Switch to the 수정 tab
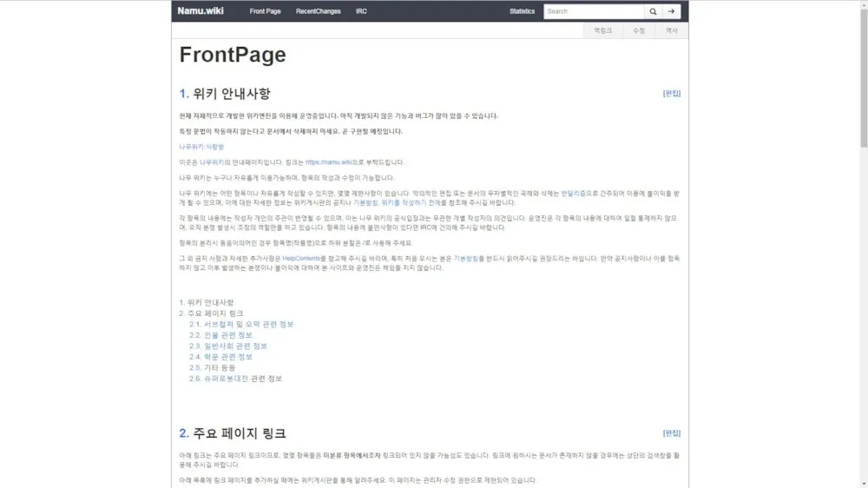868x488 pixels. (x=639, y=31)
